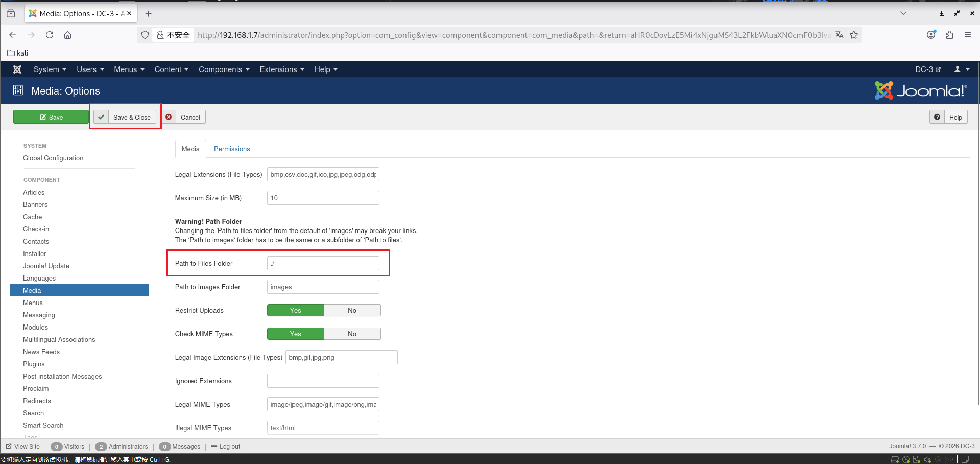
Task: Click the translate page icon in address bar
Action: [839, 35]
